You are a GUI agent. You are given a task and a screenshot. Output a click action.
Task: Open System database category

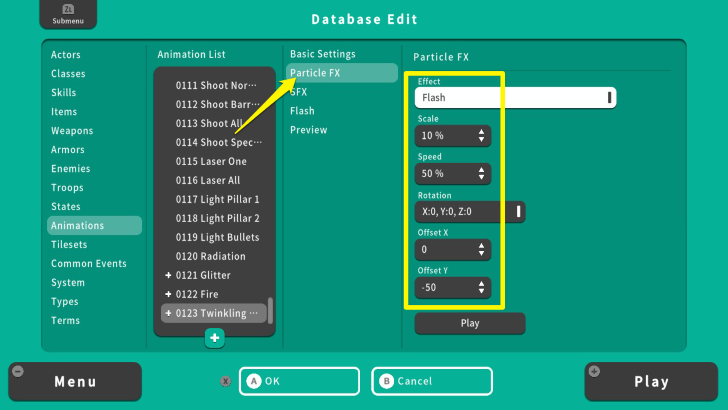tap(94, 283)
